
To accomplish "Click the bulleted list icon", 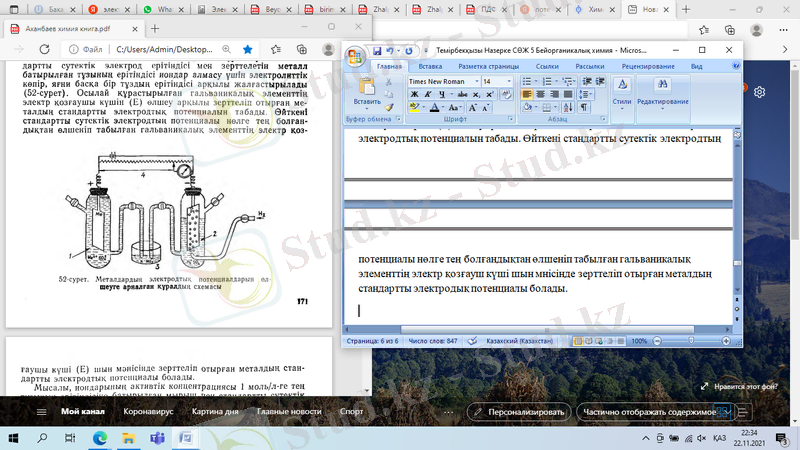I will [x=527, y=81].
